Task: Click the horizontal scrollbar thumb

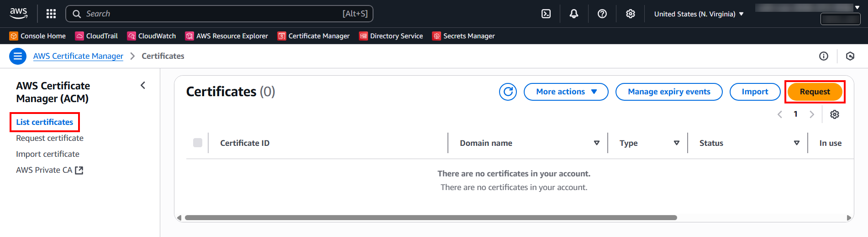Action: 431,217
